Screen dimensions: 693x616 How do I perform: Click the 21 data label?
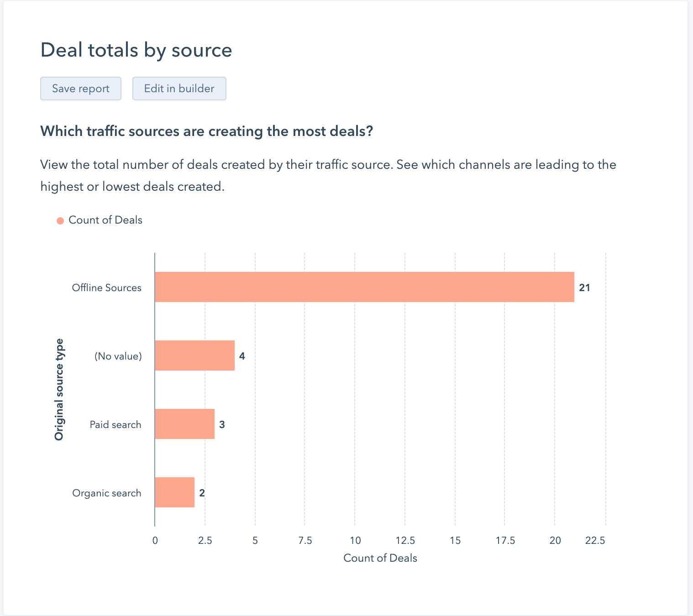(x=584, y=288)
